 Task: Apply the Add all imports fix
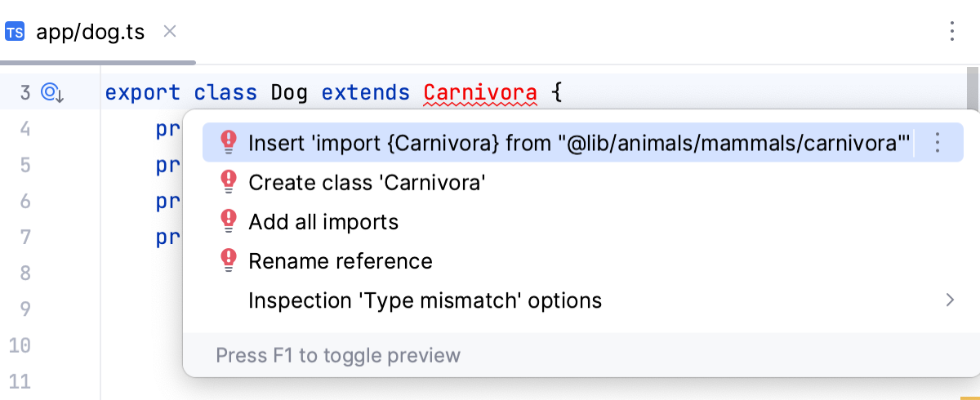click(x=323, y=222)
